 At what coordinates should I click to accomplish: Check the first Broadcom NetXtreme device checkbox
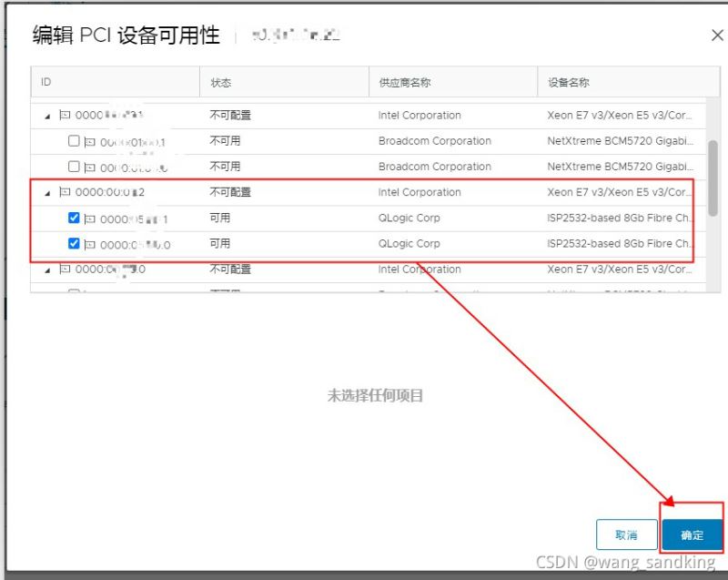tap(74, 141)
